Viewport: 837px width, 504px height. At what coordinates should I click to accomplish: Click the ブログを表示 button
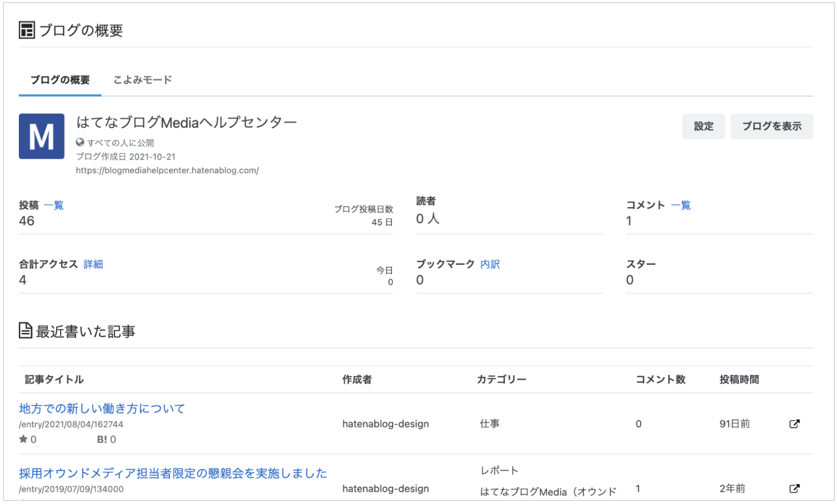[771, 126]
